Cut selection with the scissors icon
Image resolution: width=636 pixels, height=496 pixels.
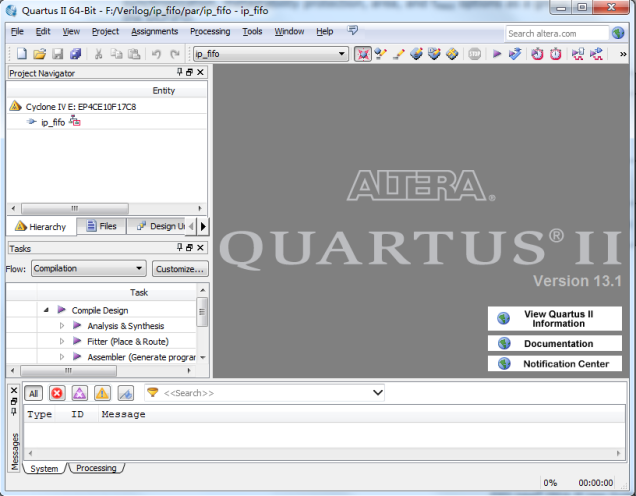point(98,54)
